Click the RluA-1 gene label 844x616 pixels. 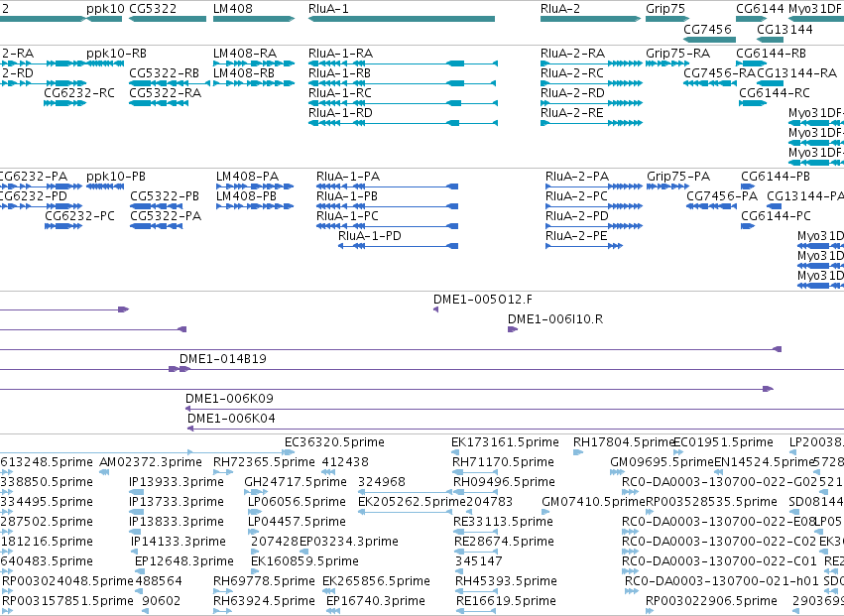328,9
